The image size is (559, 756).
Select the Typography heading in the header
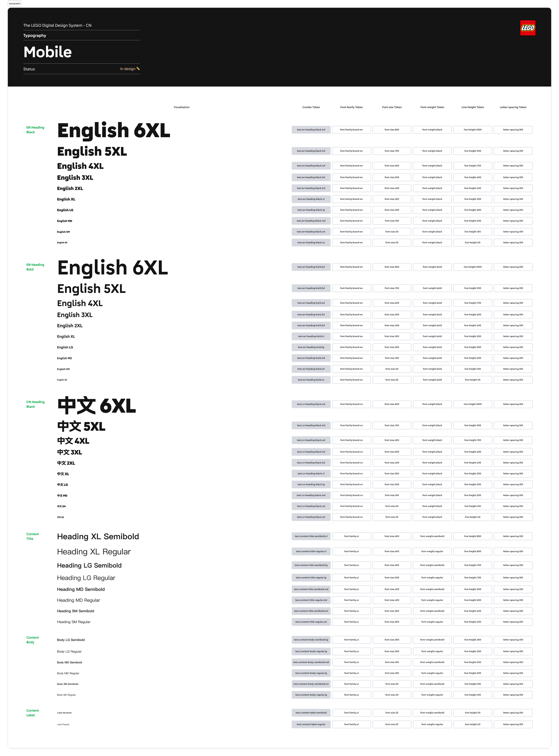coord(34,36)
